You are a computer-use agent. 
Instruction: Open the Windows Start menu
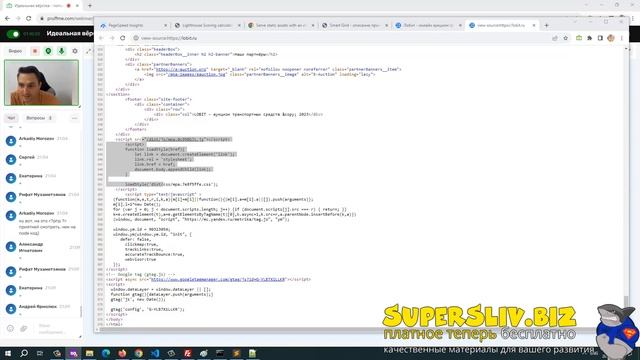click(7, 353)
